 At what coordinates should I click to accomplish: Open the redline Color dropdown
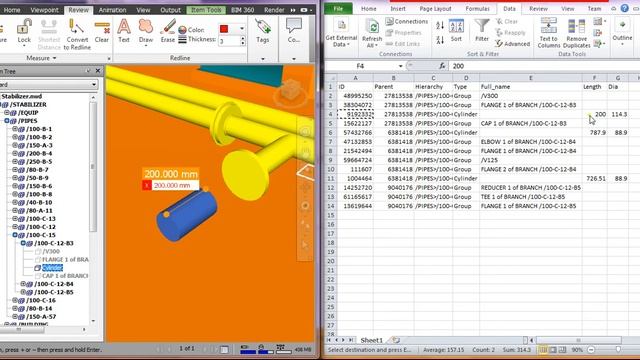pyautogui.click(x=242, y=29)
